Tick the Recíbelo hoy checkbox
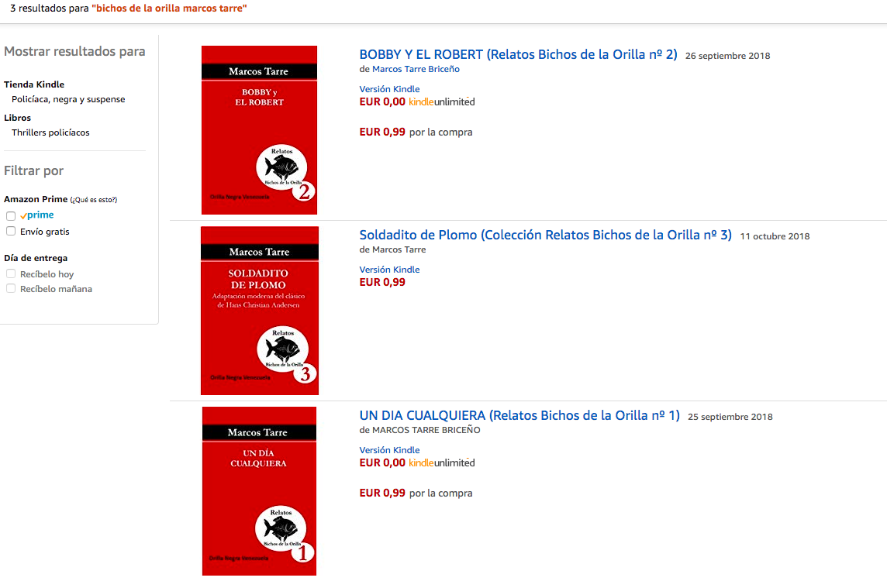The image size is (887, 588). 11,273
